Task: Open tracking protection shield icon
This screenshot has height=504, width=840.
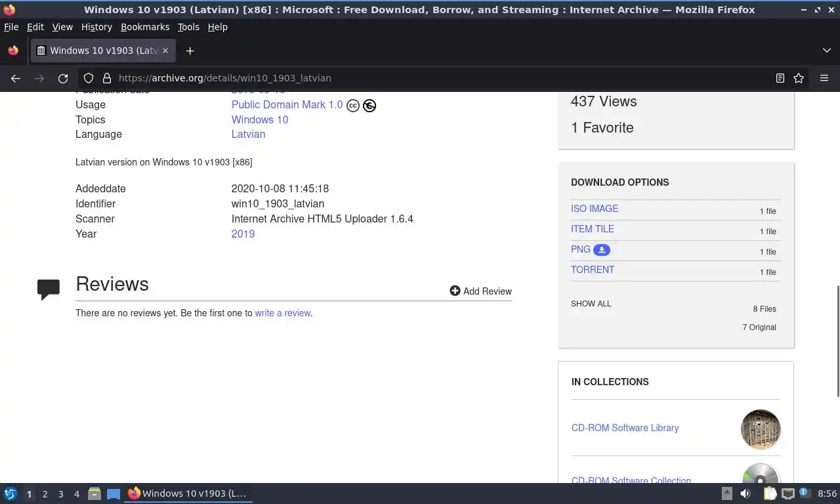Action: pos(89,78)
